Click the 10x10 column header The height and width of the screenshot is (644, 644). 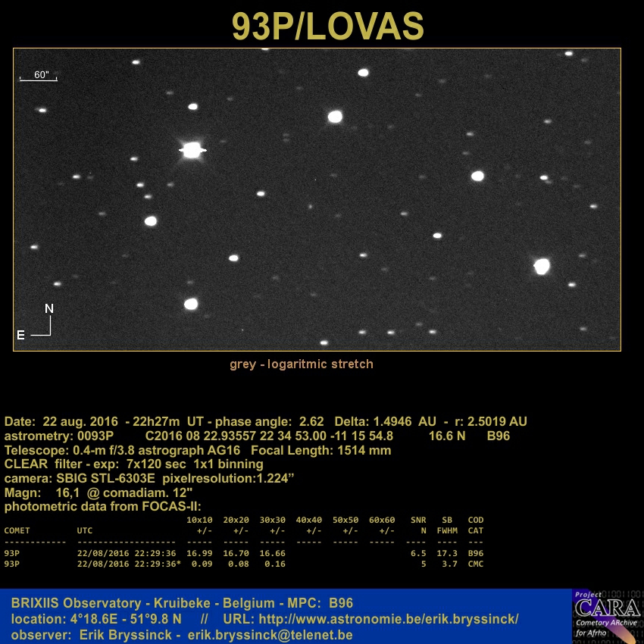point(199,521)
